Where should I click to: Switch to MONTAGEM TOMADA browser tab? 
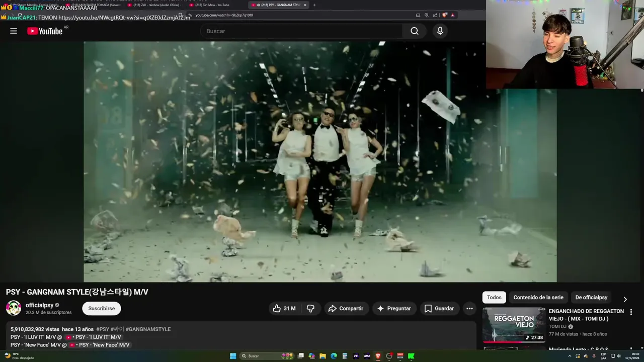click(94, 5)
